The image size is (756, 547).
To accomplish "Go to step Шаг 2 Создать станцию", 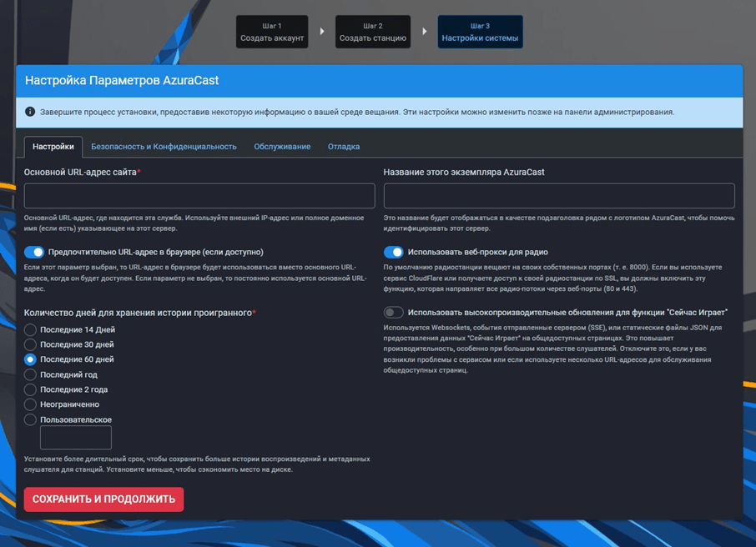I will pyautogui.click(x=373, y=32).
